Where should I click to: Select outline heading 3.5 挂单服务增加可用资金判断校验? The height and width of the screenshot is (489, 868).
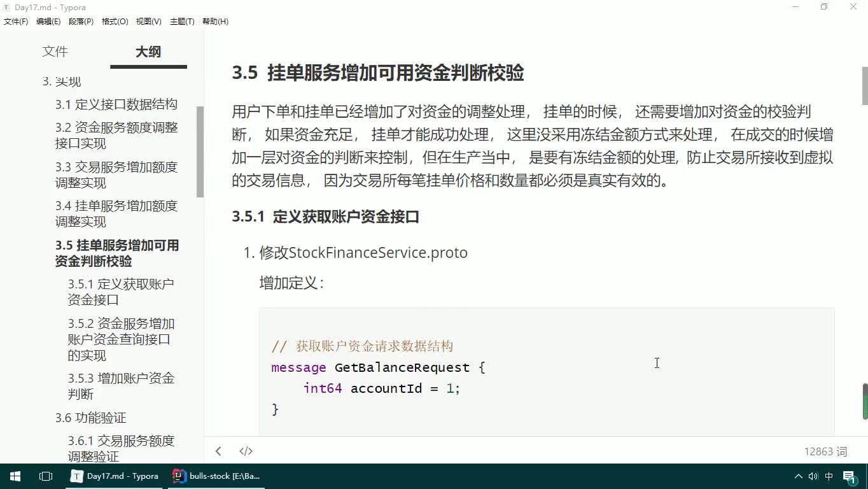pyautogui.click(x=117, y=253)
